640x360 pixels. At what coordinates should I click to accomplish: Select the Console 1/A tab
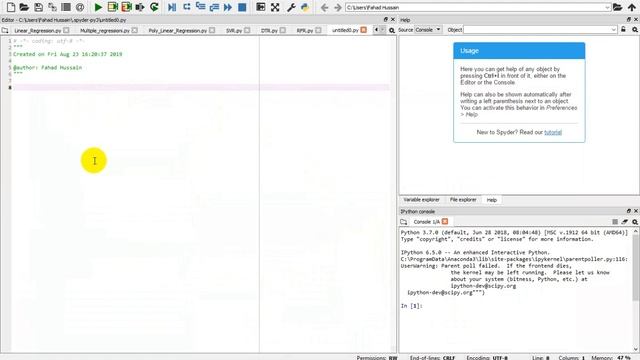click(x=427, y=222)
